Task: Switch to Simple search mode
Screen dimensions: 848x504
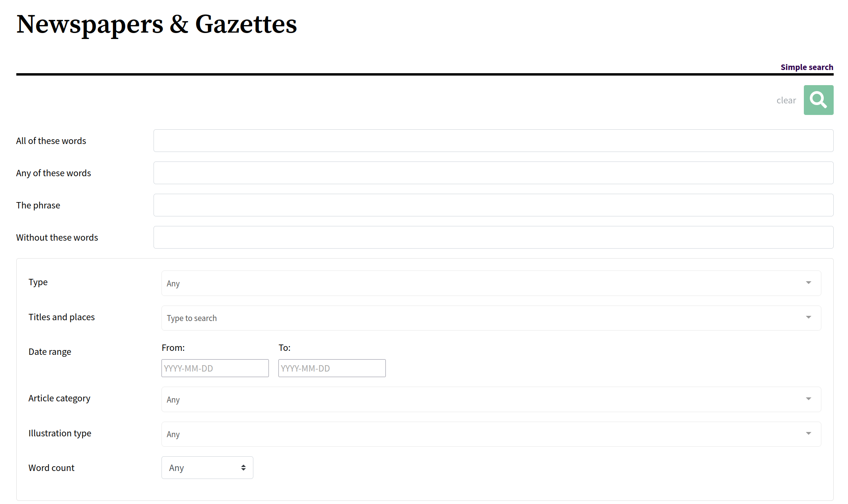Action: tap(806, 66)
